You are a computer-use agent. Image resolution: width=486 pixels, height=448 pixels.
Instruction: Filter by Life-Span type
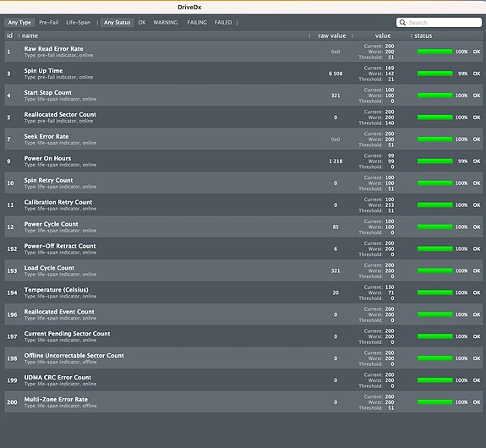click(x=78, y=23)
